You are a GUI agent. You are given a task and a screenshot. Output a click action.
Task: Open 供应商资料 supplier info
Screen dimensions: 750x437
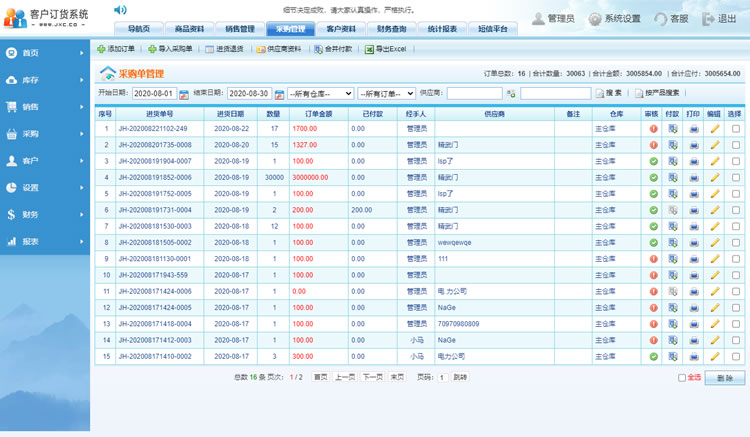click(279, 49)
